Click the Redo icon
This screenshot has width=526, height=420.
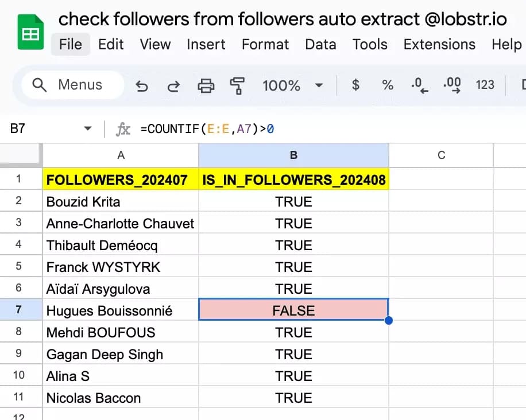coord(173,85)
